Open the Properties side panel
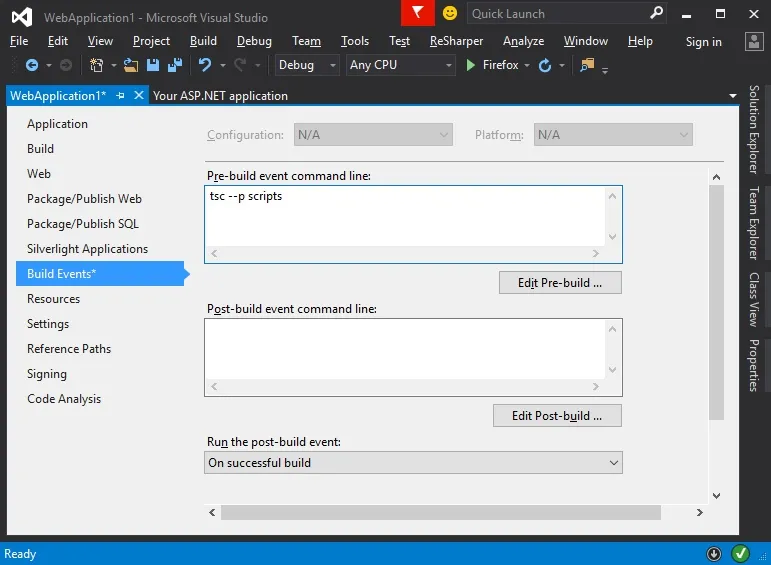Viewport: 771px width, 565px height. pyautogui.click(x=754, y=365)
